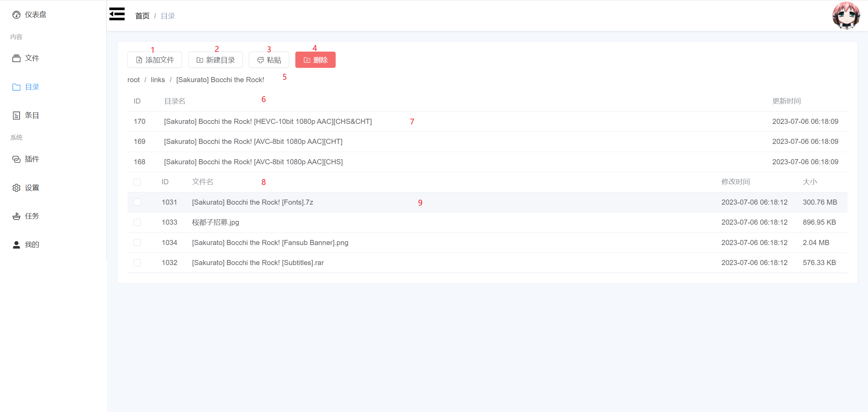Toggle the select-all checkbox in file header
The width and height of the screenshot is (868, 412).
tap(137, 182)
